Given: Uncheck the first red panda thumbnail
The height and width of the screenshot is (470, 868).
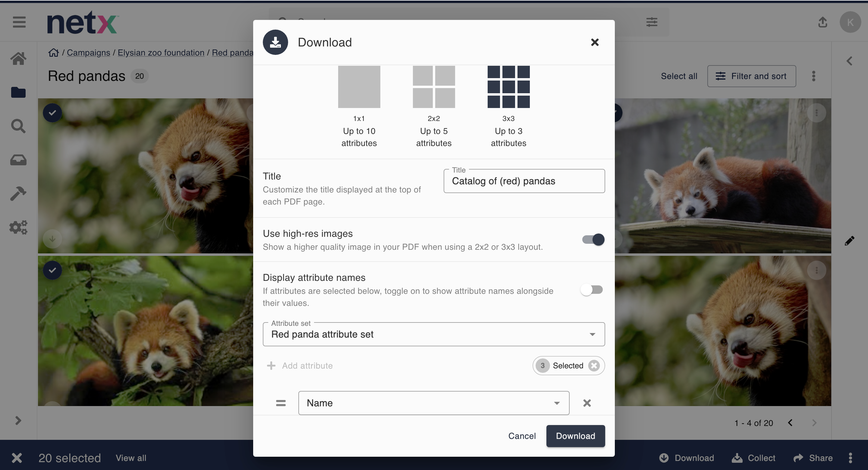Looking at the screenshot, I should point(52,113).
